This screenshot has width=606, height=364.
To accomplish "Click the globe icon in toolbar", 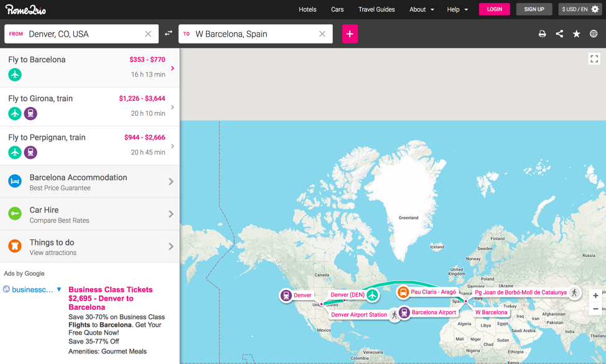I will tap(594, 34).
